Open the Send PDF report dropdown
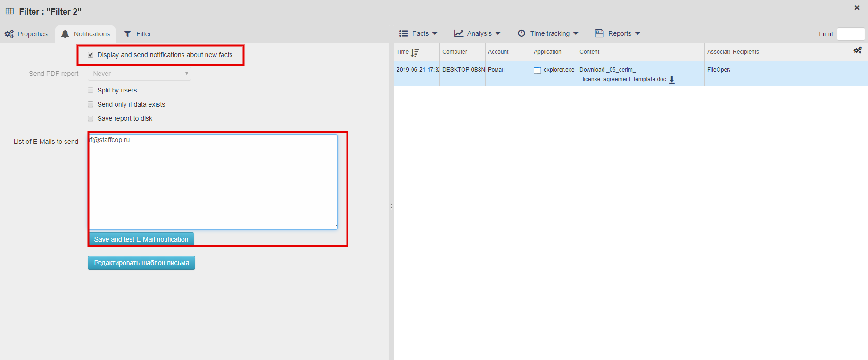The image size is (868, 360). click(x=140, y=74)
